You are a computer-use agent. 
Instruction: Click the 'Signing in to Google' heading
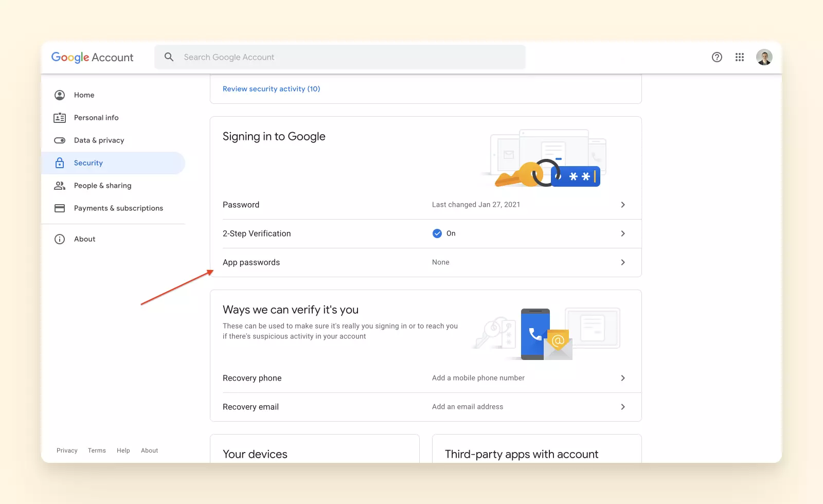[274, 136]
